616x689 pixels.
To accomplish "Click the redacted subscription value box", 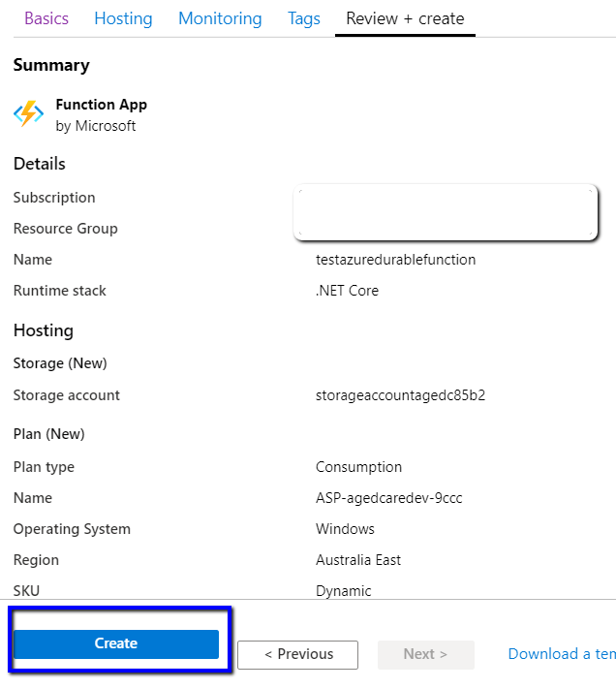I will (x=445, y=211).
